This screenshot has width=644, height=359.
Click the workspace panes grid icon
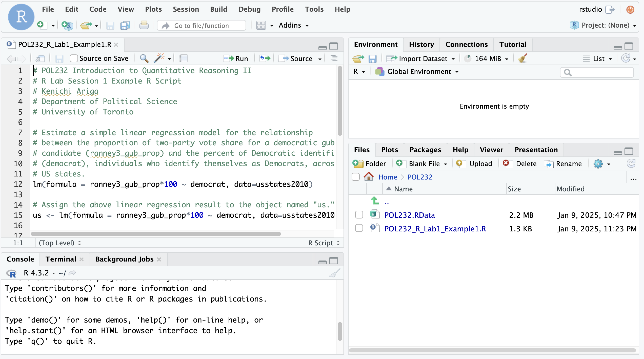(261, 25)
